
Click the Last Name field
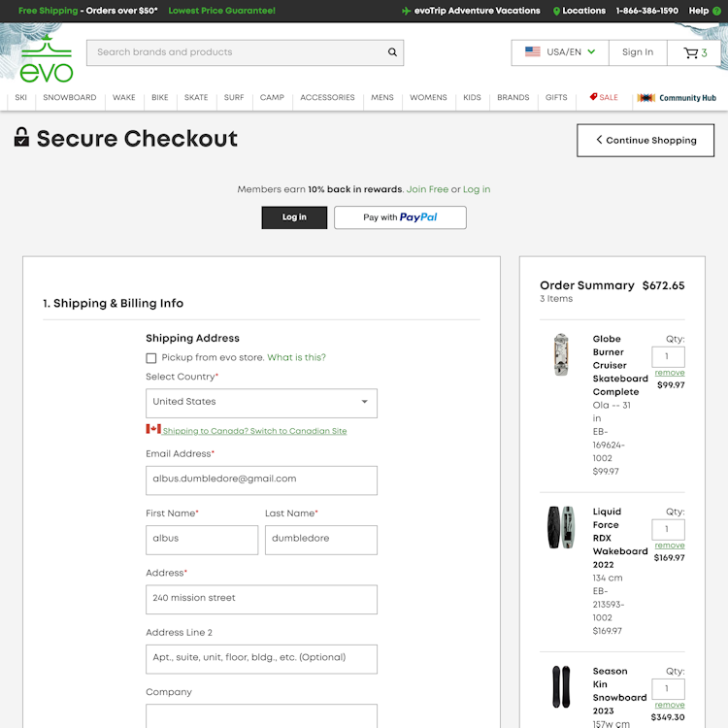pos(321,540)
